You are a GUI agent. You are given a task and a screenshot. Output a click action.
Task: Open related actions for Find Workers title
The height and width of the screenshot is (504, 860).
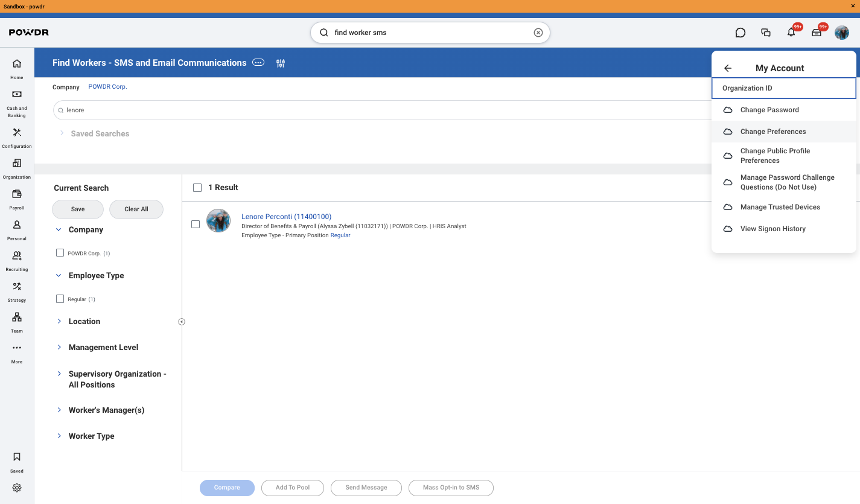(x=258, y=62)
